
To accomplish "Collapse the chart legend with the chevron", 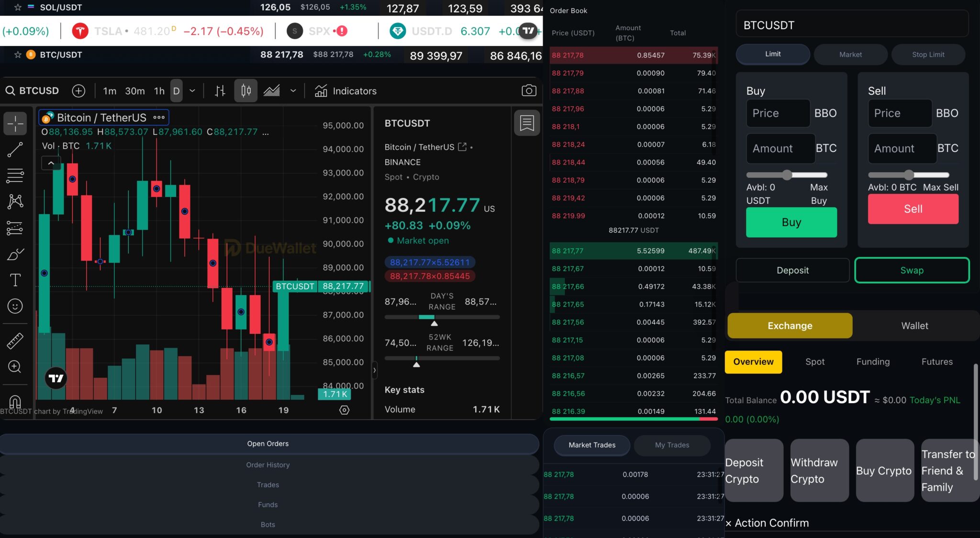I will pyautogui.click(x=51, y=164).
